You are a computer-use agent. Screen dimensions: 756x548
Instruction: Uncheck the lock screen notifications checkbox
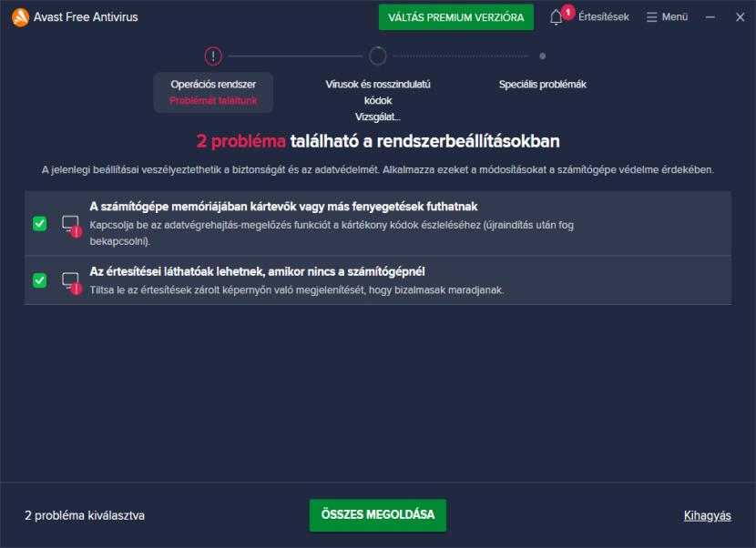pyautogui.click(x=39, y=280)
